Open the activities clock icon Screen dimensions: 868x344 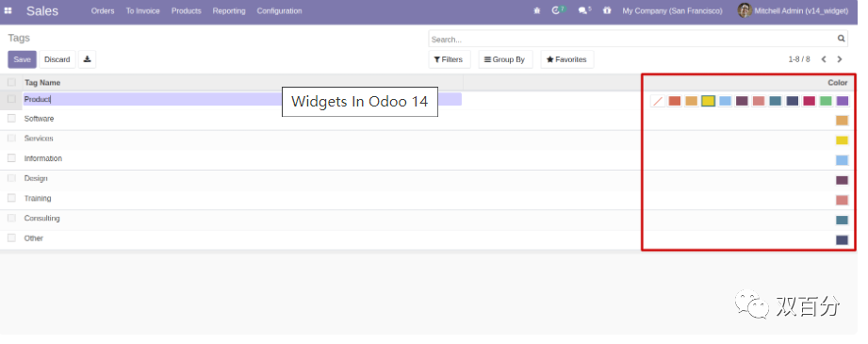coord(556,10)
